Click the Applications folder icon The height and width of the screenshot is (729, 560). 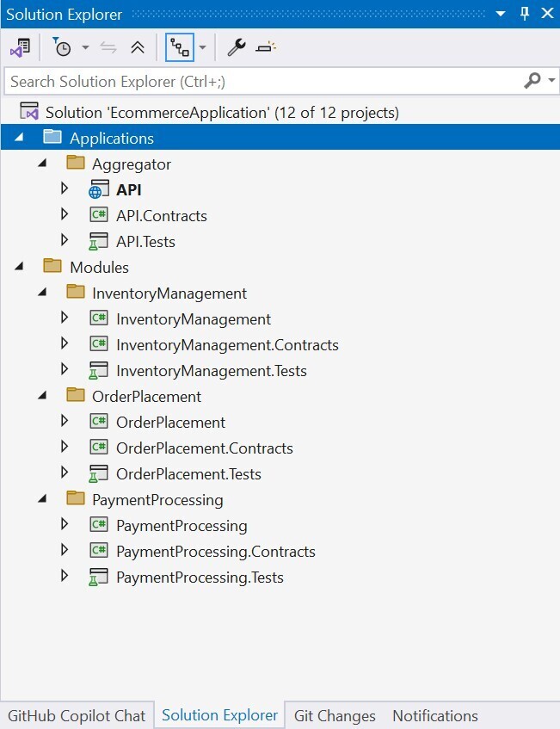52,137
